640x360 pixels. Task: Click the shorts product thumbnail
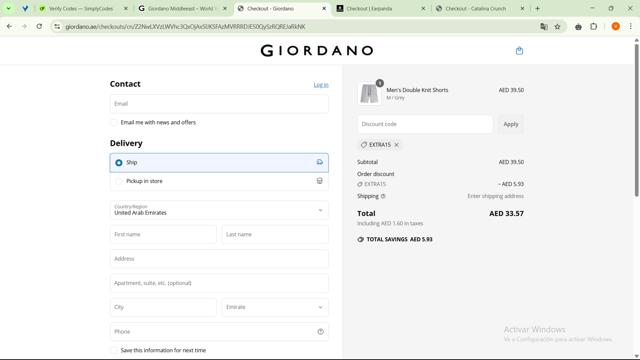click(369, 93)
